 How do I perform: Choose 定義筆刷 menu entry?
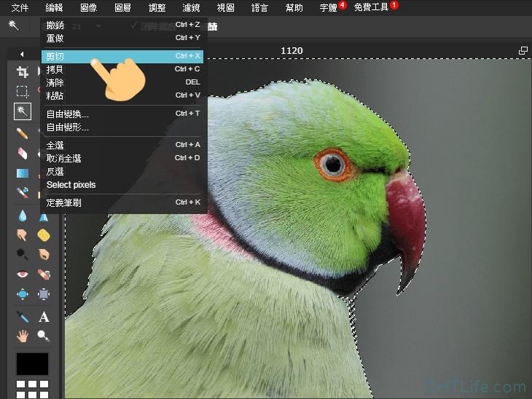tap(122, 202)
